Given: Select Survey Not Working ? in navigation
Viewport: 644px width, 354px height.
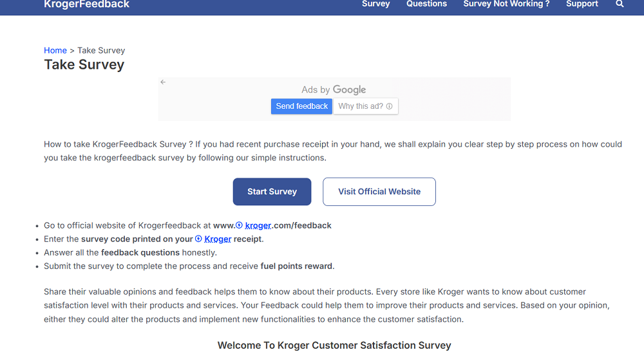Looking at the screenshot, I should click(x=506, y=4).
